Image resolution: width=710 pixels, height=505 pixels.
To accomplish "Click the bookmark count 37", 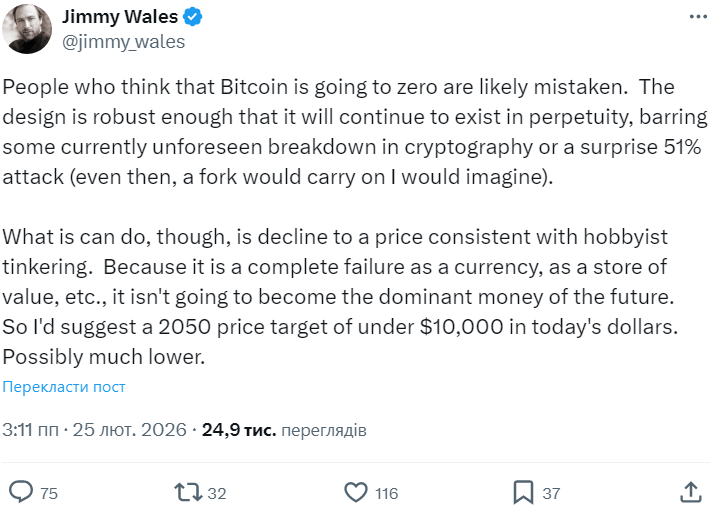I will (551, 493).
